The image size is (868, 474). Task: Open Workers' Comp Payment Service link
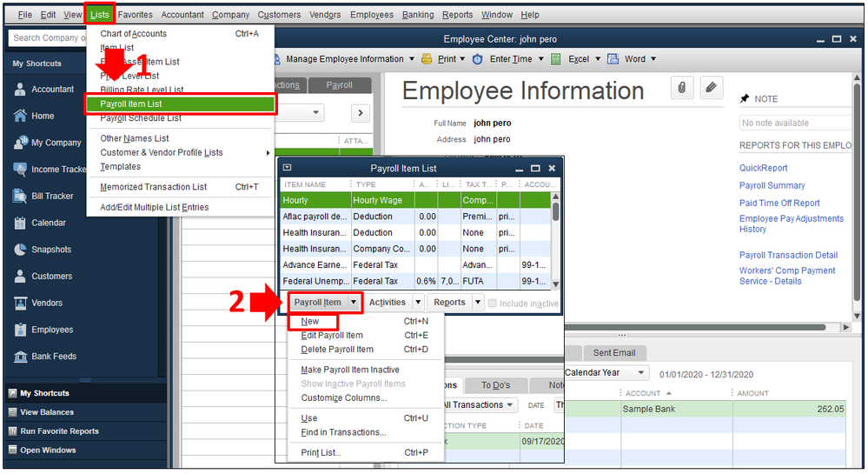787,276
